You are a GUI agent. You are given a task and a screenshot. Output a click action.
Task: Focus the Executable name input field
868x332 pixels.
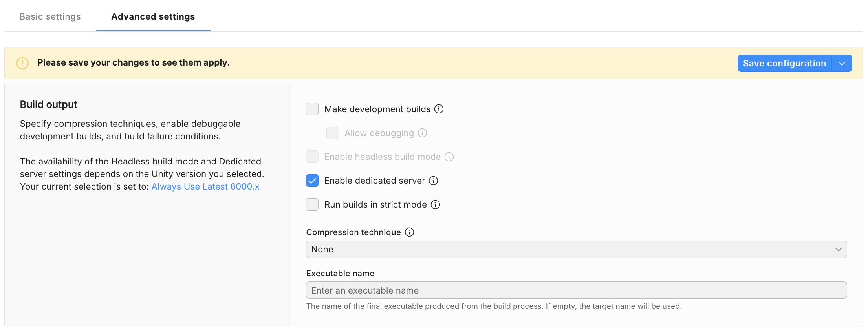click(x=576, y=290)
